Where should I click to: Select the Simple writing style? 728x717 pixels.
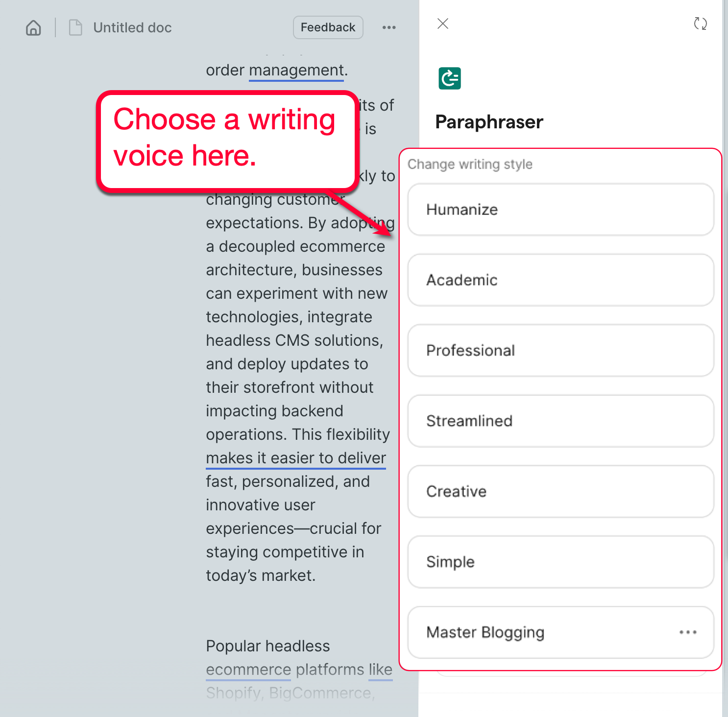pyautogui.click(x=560, y=562)
